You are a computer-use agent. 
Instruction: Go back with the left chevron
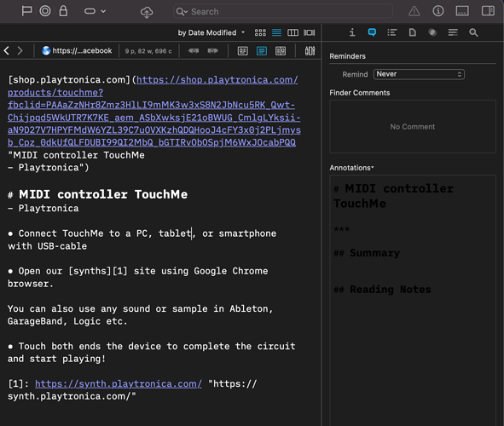pyautogui.click(x=7, y=50)
